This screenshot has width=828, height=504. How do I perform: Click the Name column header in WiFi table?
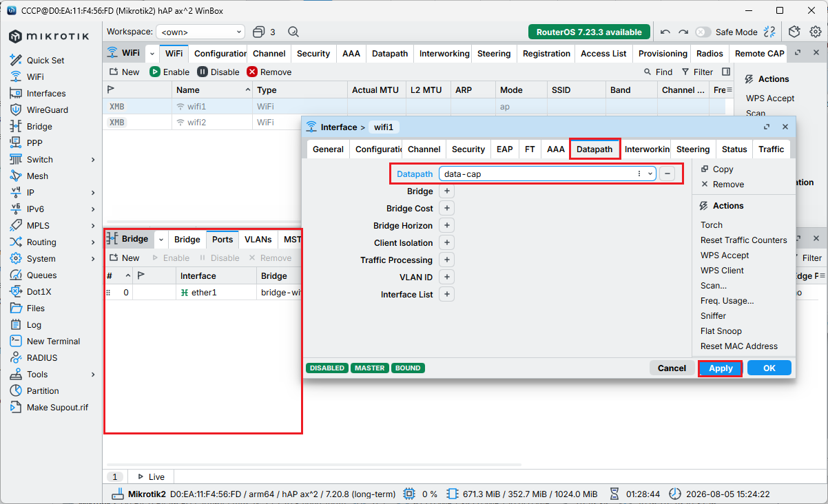click(x=211, y=90)
